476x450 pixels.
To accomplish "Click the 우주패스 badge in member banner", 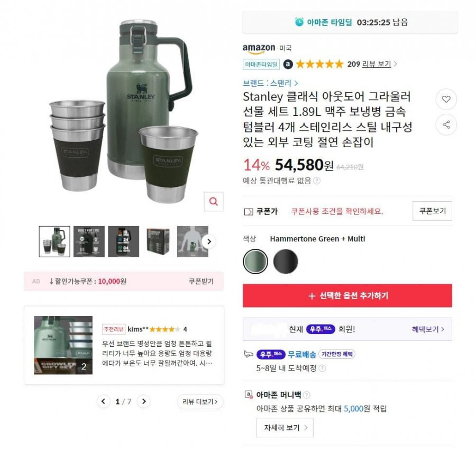I will pyautogui.click(x=321, y=329).
